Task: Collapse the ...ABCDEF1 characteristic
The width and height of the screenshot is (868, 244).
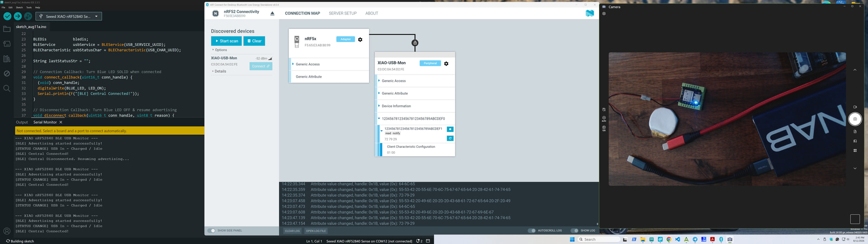Action: coord(382,131)
